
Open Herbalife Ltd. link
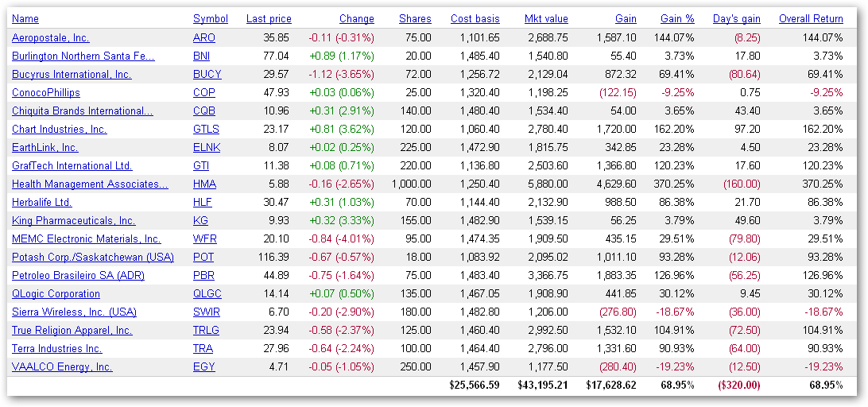tap(42, 202)
